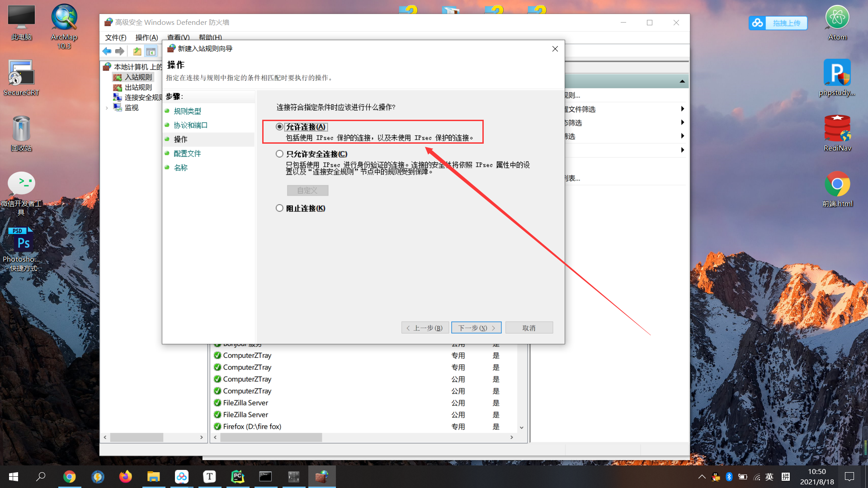Select the FileZilla Server rule entry
The height and width of the screenshot is (488, 868).
coord(246,403)
